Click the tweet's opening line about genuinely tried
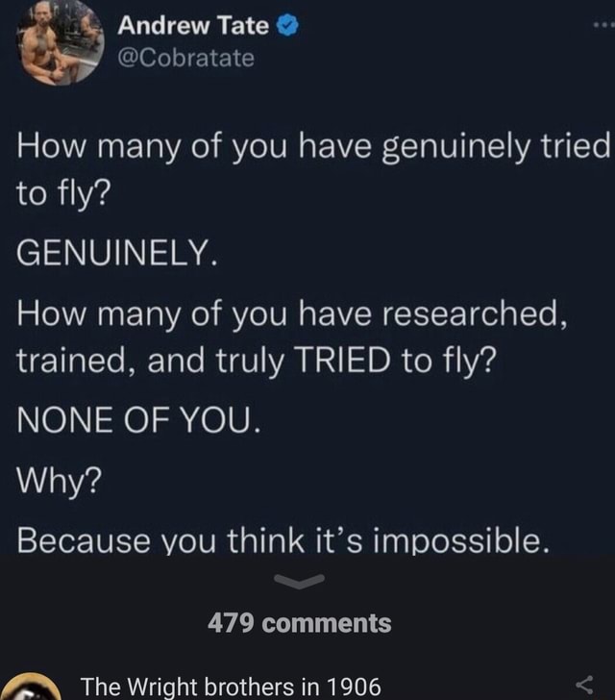This screenshot has height=700, width=615. point(313,169)
